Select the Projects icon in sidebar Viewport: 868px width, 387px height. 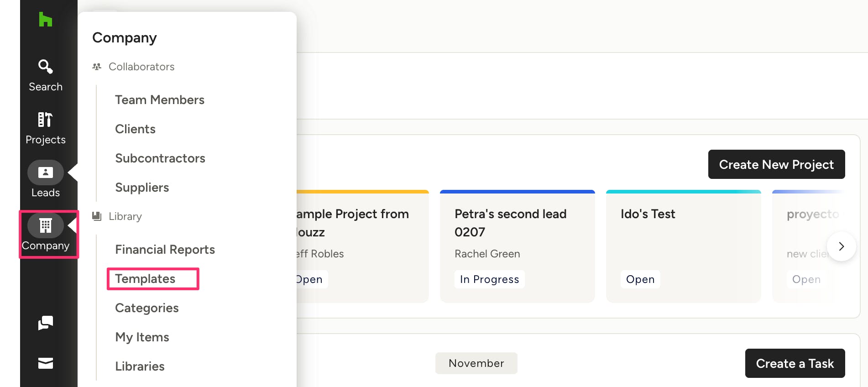click(x=45, y=127)
